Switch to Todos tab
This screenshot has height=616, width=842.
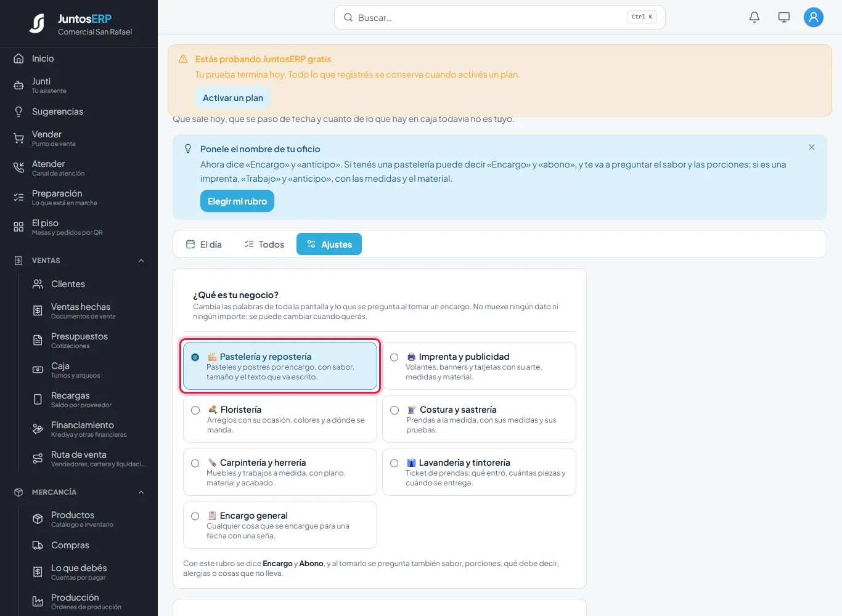tap(264, 245)
